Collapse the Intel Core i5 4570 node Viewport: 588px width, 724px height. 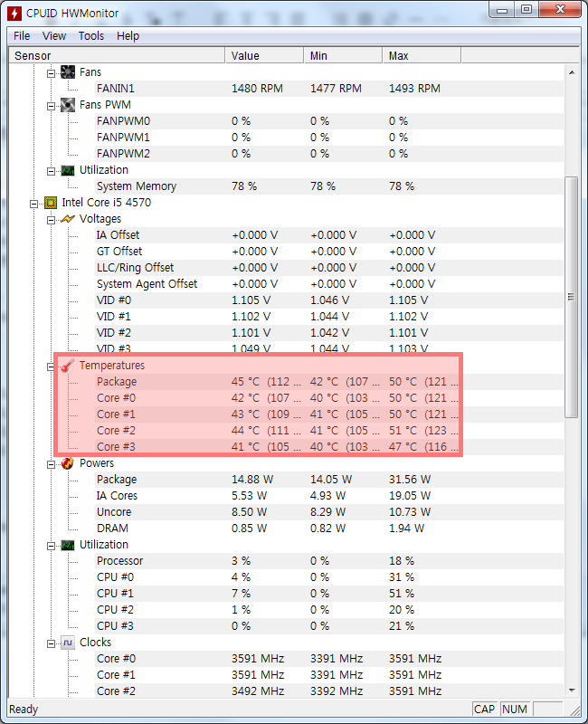pyautogui.click(x=33, y=204)
